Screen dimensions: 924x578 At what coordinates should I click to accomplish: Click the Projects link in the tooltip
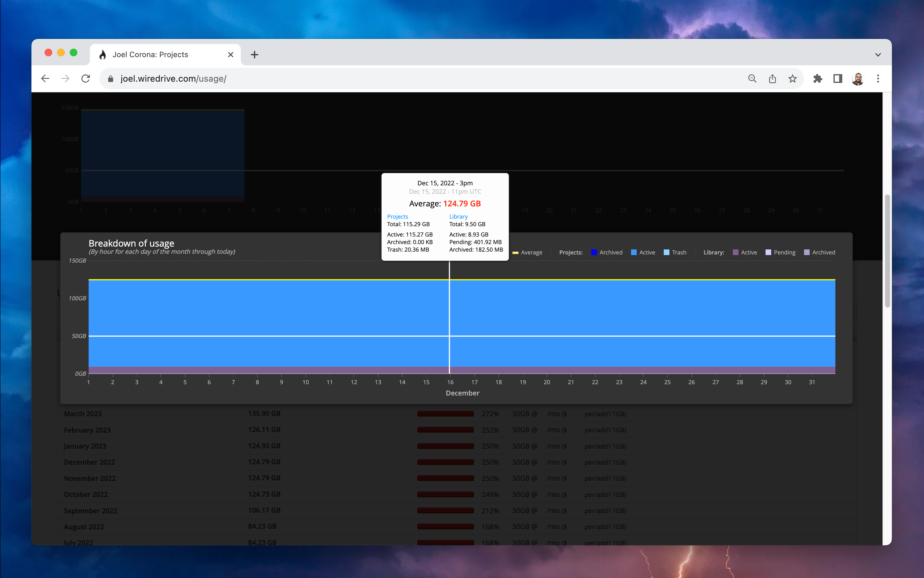(397, 216)
